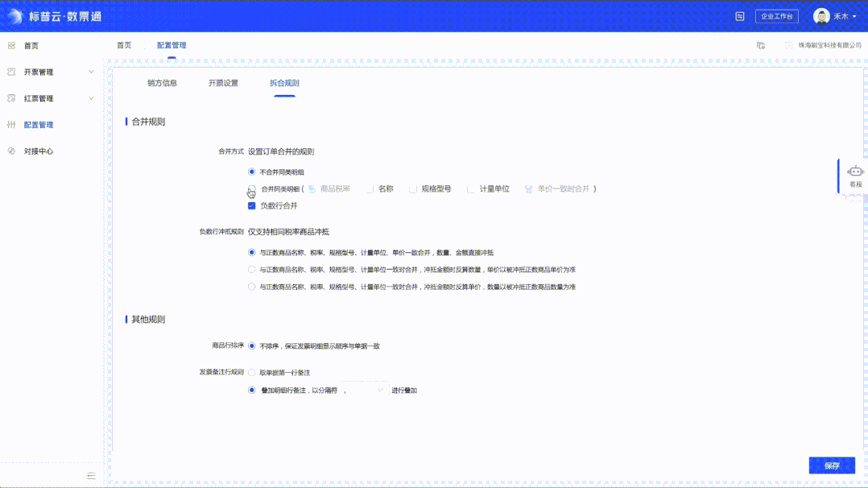Open the 分隔符 separator dropdown

coord(367,390)
